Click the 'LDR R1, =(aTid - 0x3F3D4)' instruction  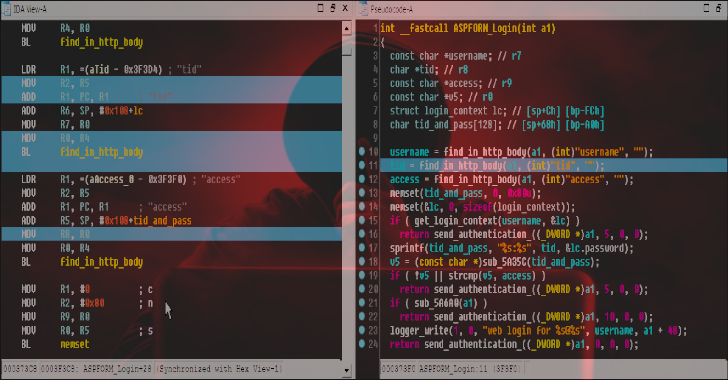[x=111, y=70]
